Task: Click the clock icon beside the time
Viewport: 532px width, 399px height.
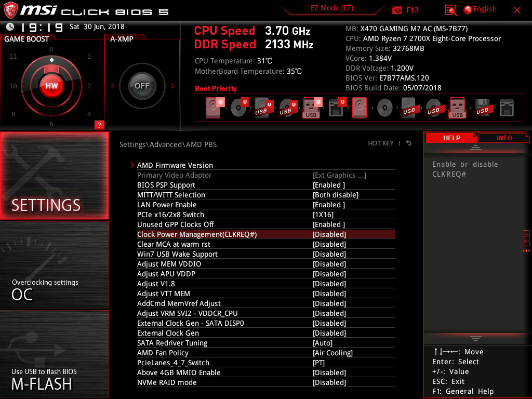Action: 10,26
